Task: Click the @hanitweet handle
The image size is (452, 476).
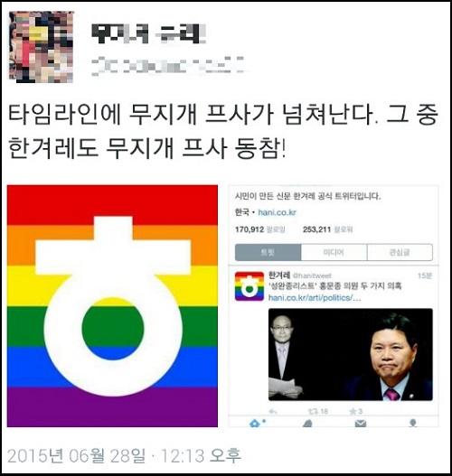Action: click(x=312, y=275)
